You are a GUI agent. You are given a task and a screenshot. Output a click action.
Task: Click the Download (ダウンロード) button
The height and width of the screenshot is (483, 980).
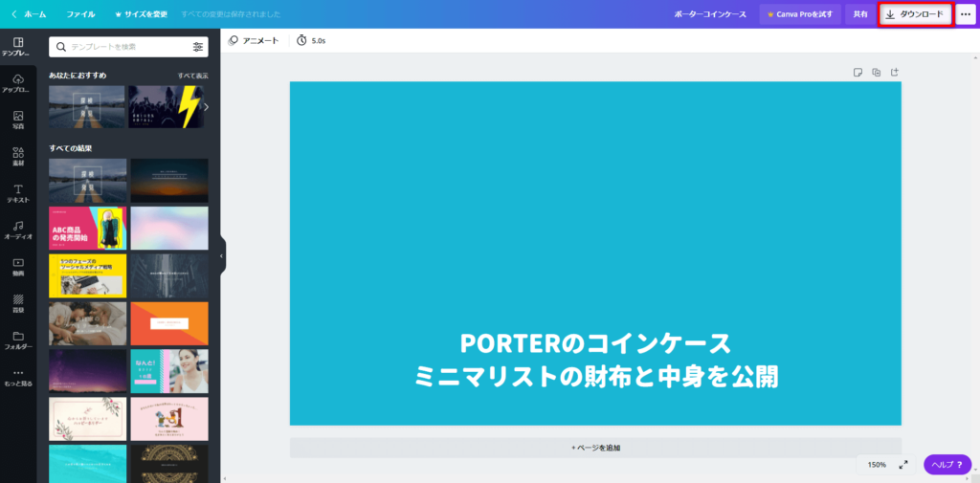click(915, 14)
